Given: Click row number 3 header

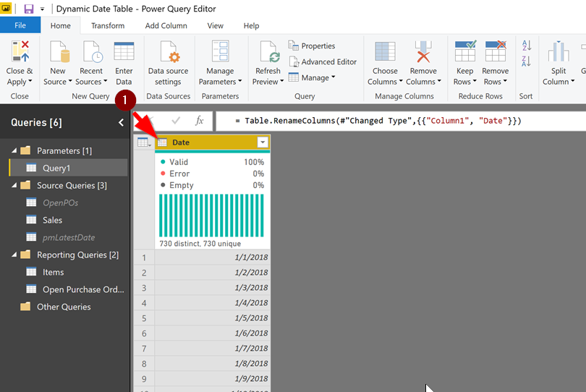Looking at the screenshot, I should point(144,288).
